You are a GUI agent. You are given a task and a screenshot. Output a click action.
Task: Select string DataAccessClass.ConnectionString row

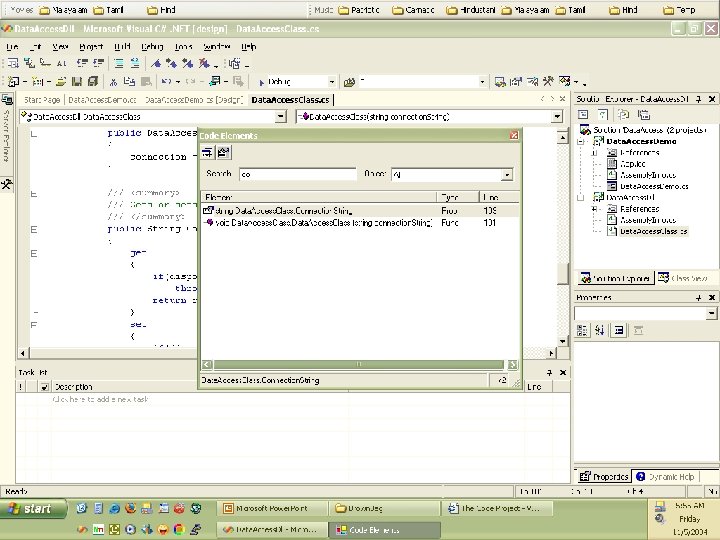[360, 211]
